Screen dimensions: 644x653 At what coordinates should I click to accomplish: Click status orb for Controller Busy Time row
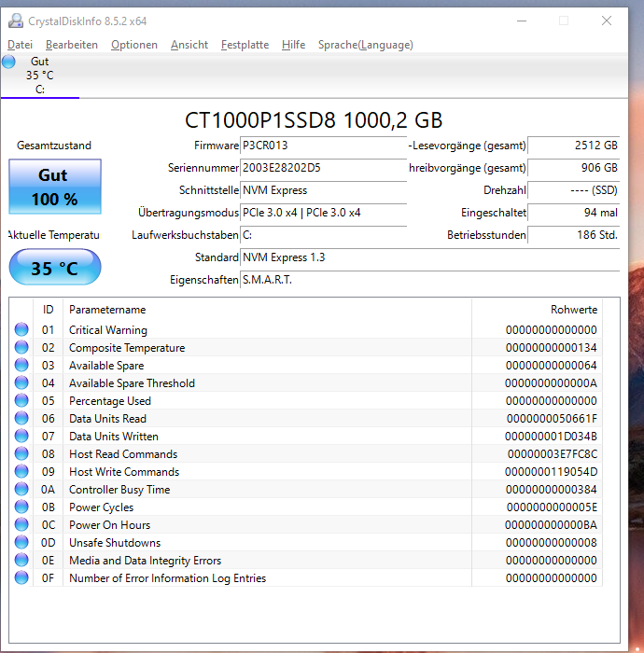coord(21,490)
